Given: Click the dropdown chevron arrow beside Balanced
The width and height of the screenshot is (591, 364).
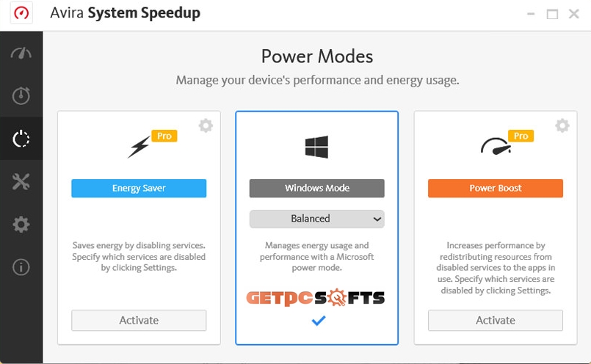Looking at the screenshot, I should point(377,219).
